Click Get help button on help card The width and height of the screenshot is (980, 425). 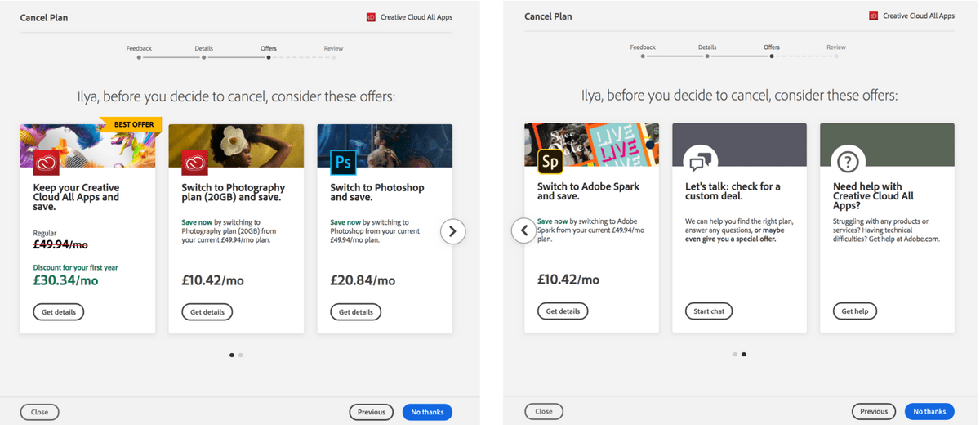click(x=855, y=311)
